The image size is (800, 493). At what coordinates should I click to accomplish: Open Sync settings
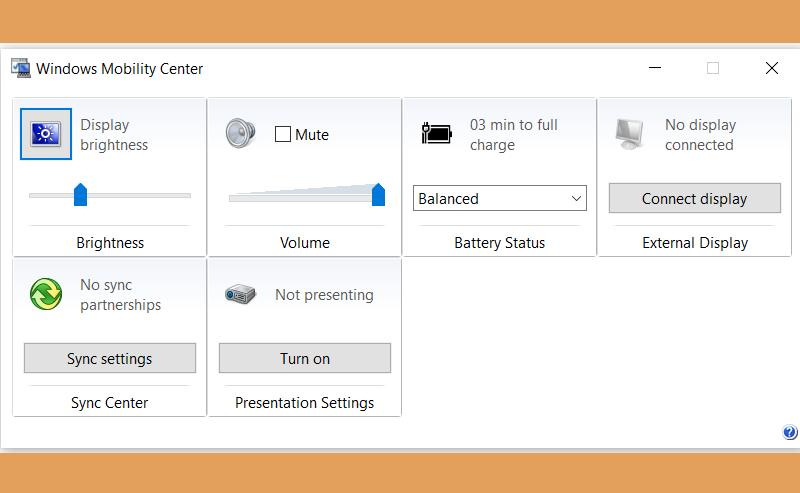[110, 358]
